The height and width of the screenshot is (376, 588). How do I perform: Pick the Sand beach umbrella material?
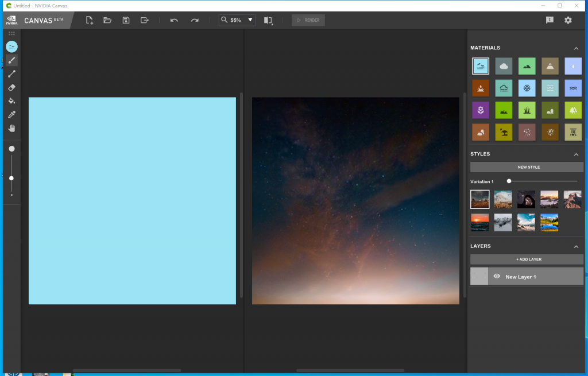[504, 133]
